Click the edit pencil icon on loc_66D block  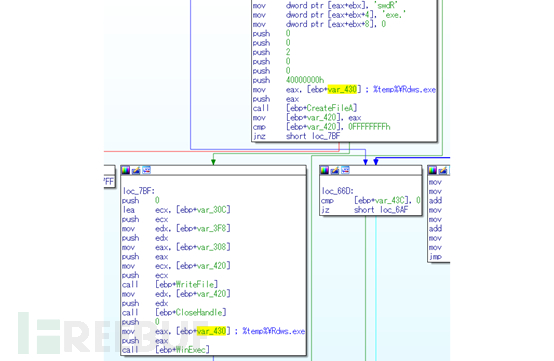pyautogui.click(x=335, y=171)
